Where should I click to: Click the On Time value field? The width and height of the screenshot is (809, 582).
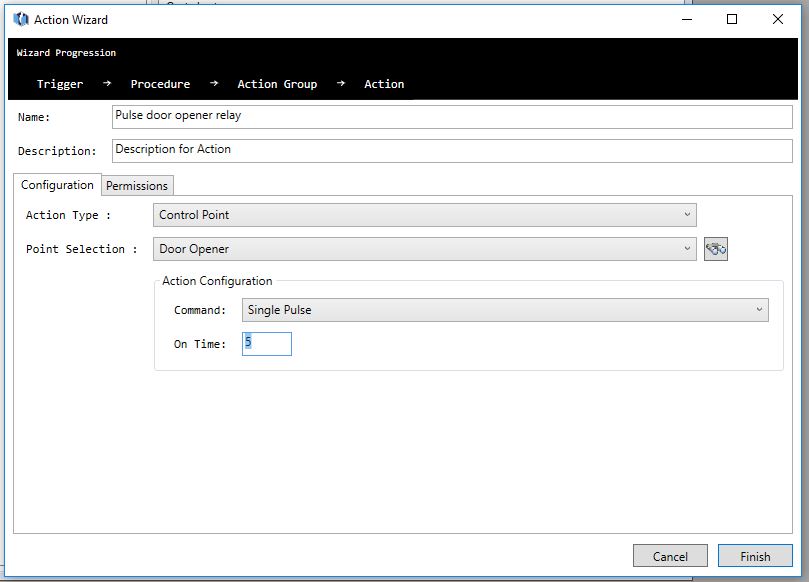(267, 344)
